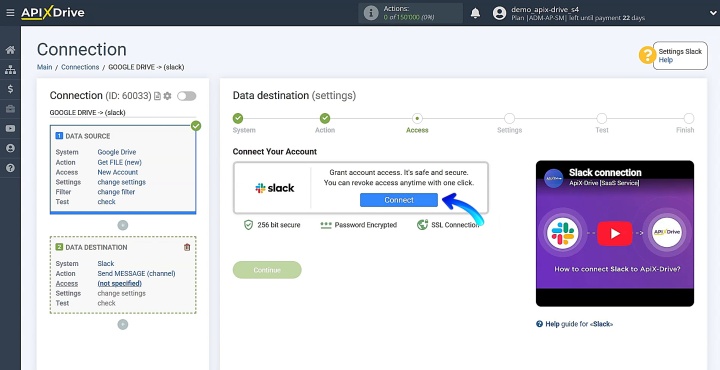Open Google Drive system link
Screen dimensions: 720x370
(x=117, y=152)
